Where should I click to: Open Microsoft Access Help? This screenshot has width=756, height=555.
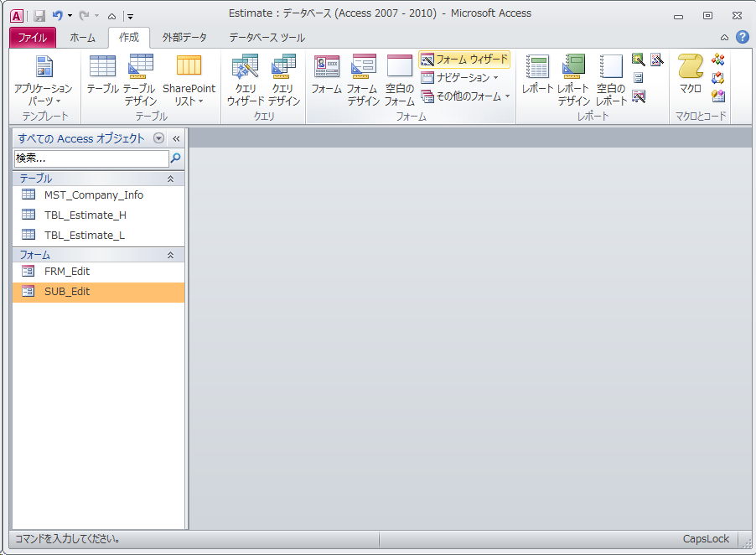743,37
